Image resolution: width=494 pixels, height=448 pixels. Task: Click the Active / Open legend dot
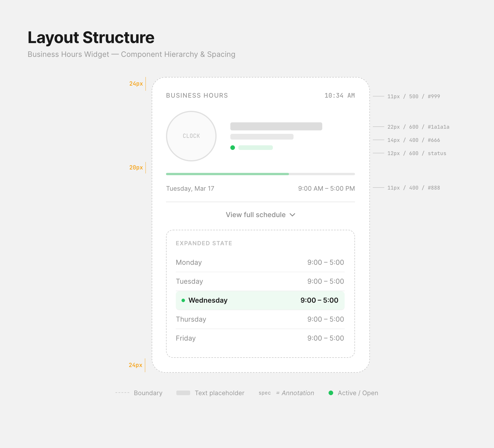(x=331, y=393)
